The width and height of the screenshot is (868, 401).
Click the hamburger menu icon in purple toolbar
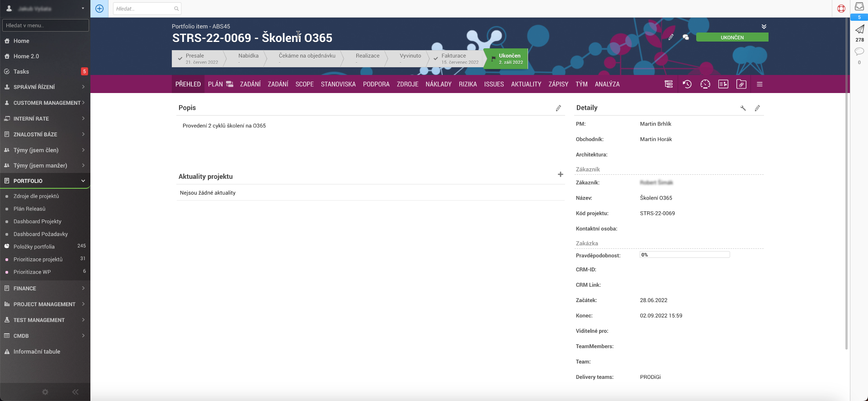759,84
